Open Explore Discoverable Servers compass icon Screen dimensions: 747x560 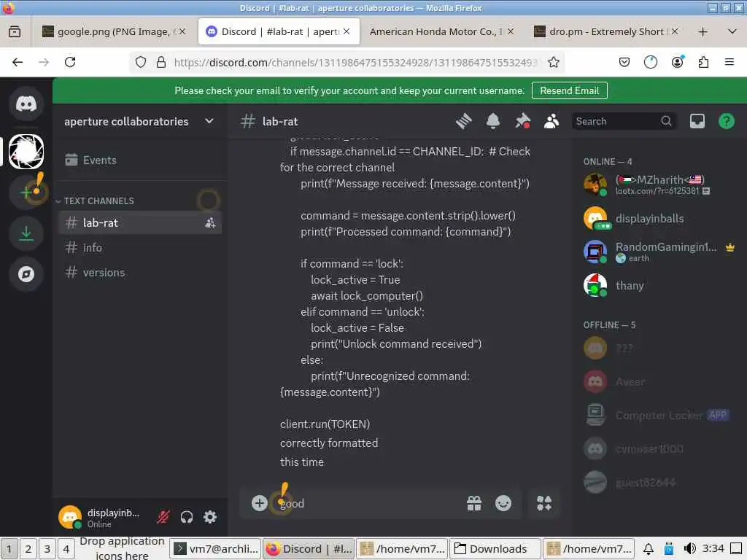coord(26,274)
